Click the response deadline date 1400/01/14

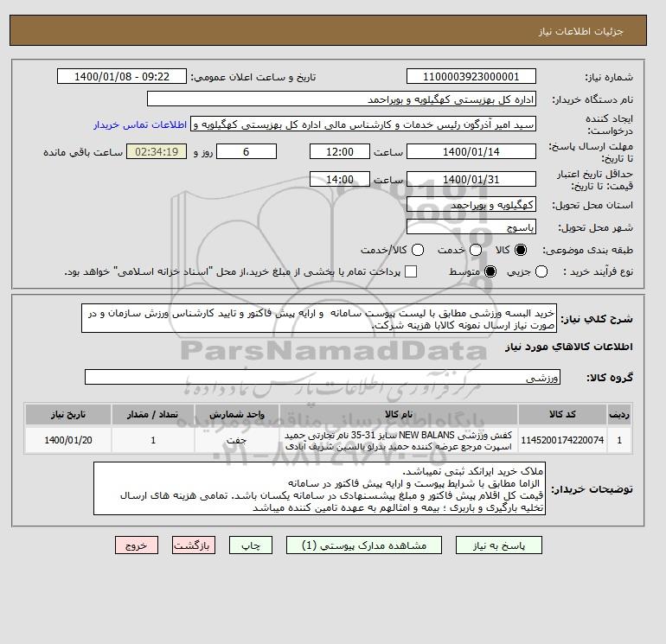[471, 151]
